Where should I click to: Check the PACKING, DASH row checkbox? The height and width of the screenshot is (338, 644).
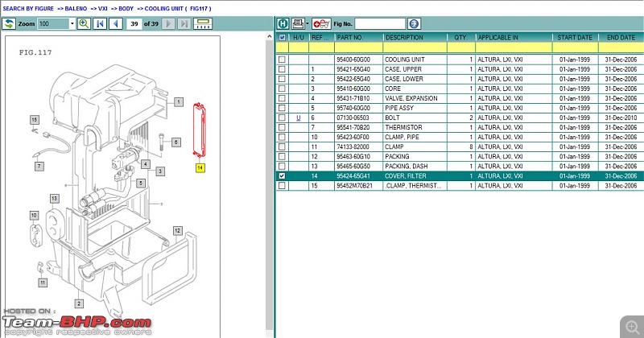click(x=282, y=166)
